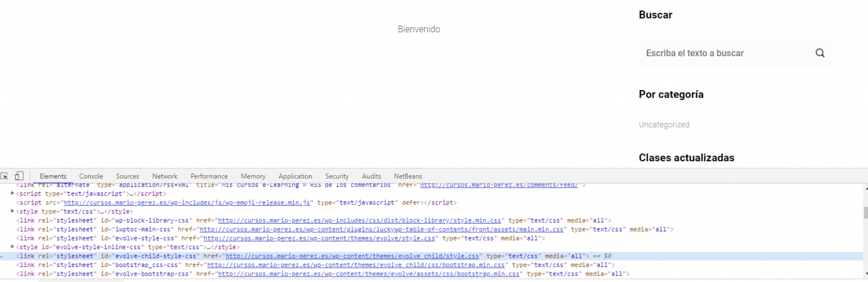Open the evolve/assets/css/bootstrap.min.css URL
This screenshot has width=868, height=282.
click(x=369, y=273)
